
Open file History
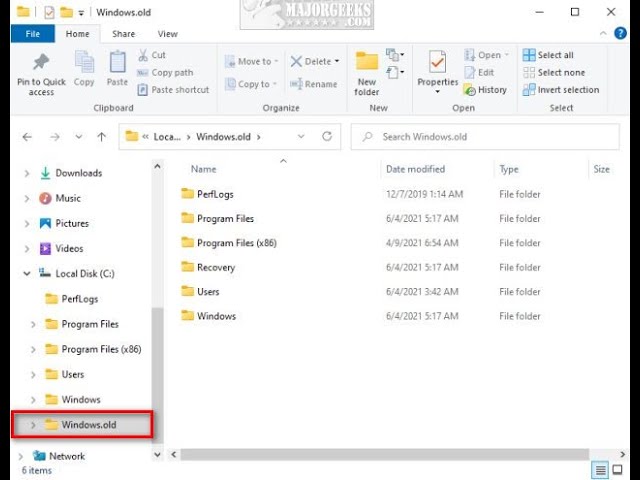coord(485,90)
